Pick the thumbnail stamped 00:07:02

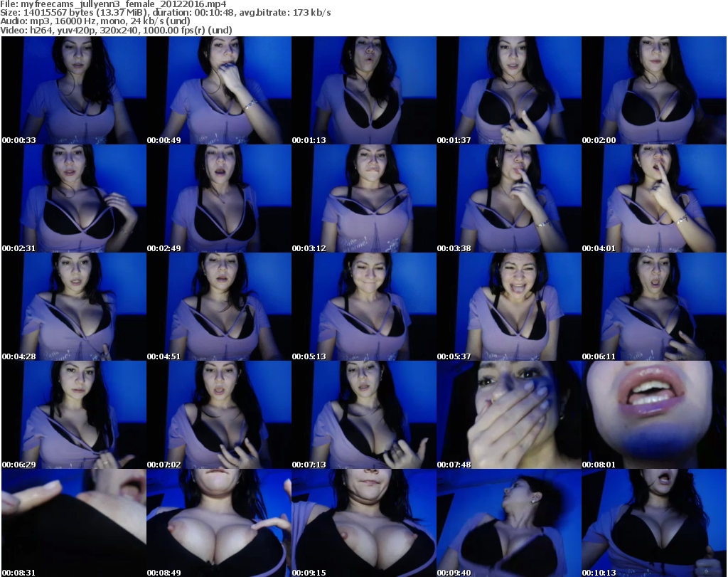tap(219, 415)
